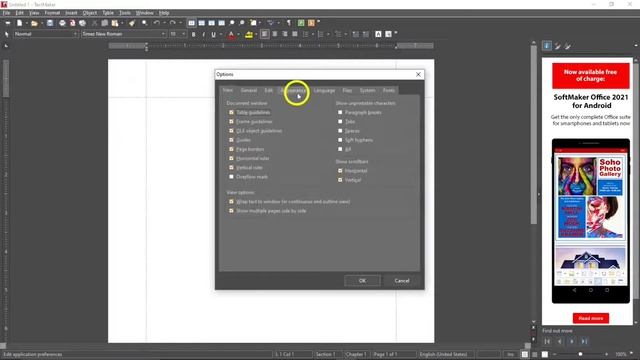Click the Print icon in toolbar
The height and width of the screenshot is (360, 640).
62,23
